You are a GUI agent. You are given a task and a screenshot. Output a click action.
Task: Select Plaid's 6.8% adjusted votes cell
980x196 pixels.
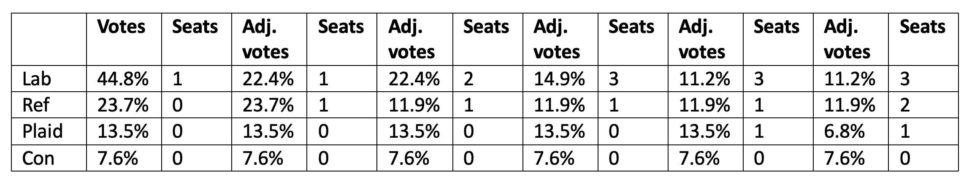844,131
